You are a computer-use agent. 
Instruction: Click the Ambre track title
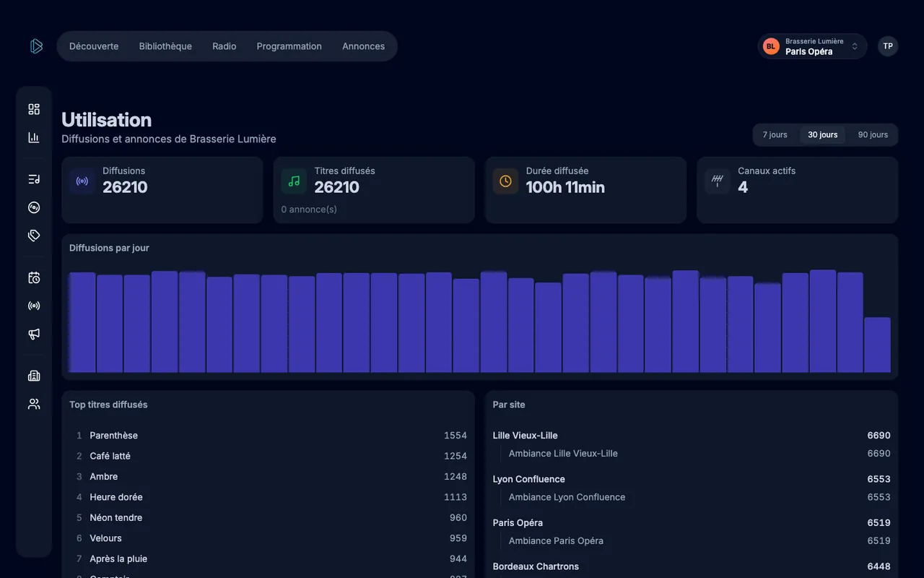pyautogui.click(x=104, y=477)
